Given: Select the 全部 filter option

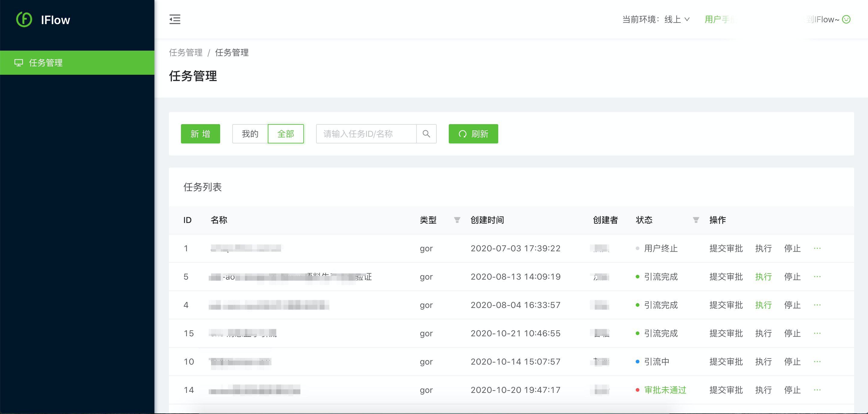Looking at the screenshot, I should (x=286, y=133).
